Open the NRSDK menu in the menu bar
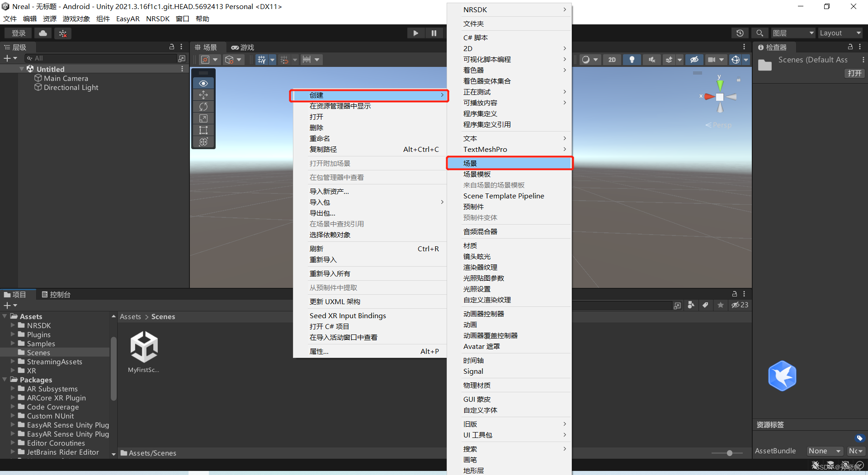 pyautogui.click(x=158, y=19)
